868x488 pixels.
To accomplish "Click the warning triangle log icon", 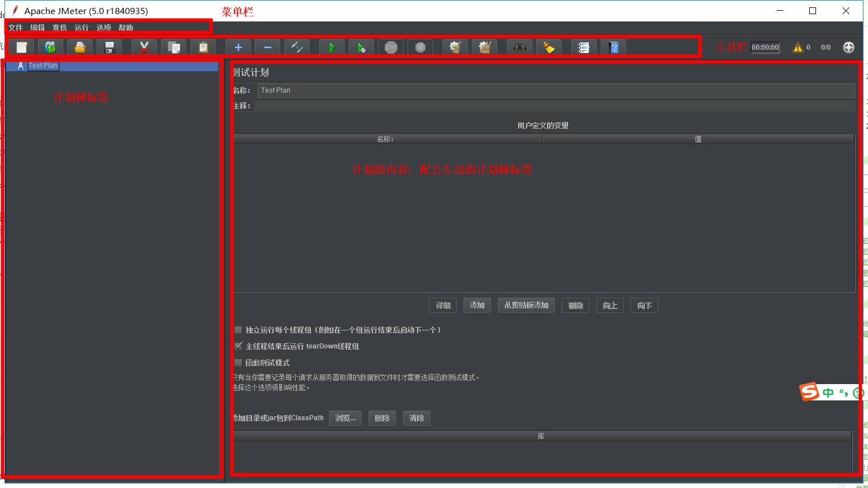I will 798,47.
